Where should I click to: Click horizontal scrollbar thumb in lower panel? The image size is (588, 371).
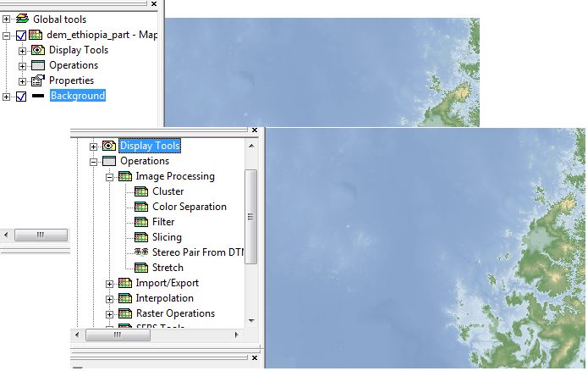pos(118,335)
